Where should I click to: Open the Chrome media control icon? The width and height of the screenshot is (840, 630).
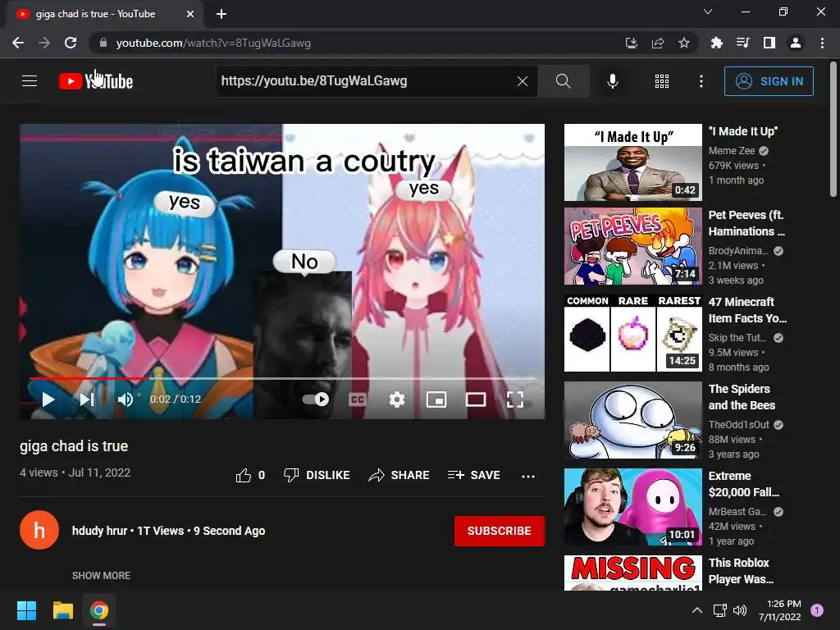742,43
